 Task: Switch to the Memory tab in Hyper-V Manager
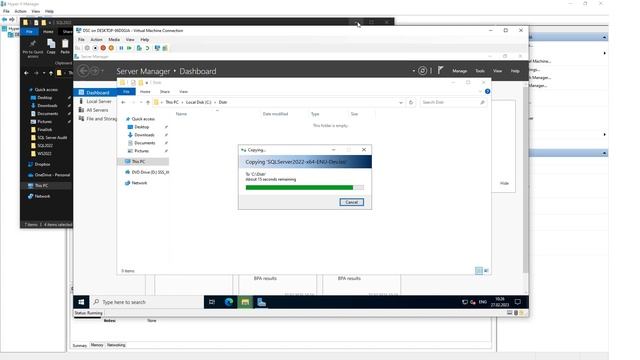tap(97, 345)
